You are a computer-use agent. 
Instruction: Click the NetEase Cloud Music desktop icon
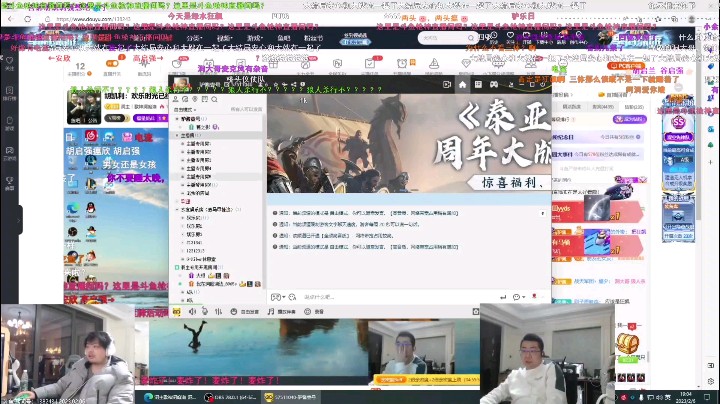pos(91,136)
